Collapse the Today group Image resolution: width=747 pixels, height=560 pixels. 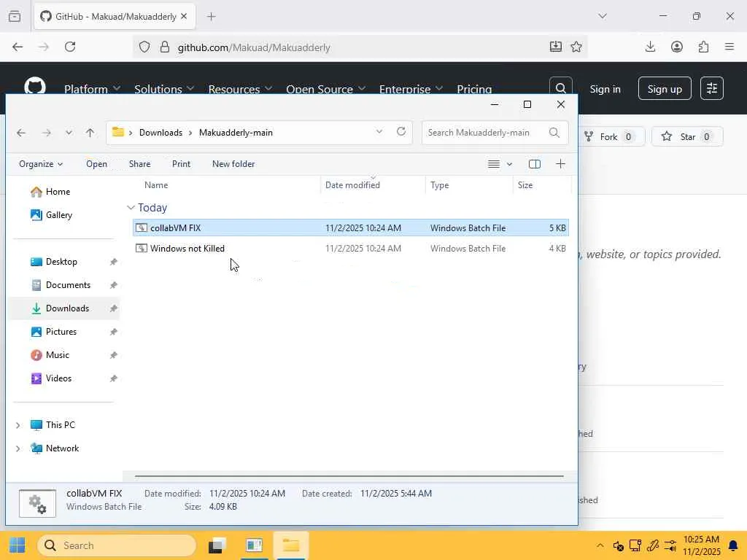point(131,208)
